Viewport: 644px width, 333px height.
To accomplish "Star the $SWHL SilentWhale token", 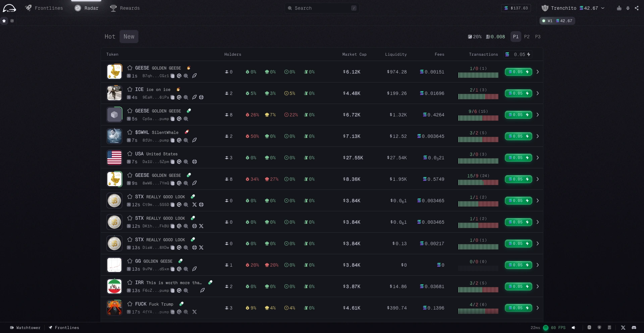I will point(130,132).
